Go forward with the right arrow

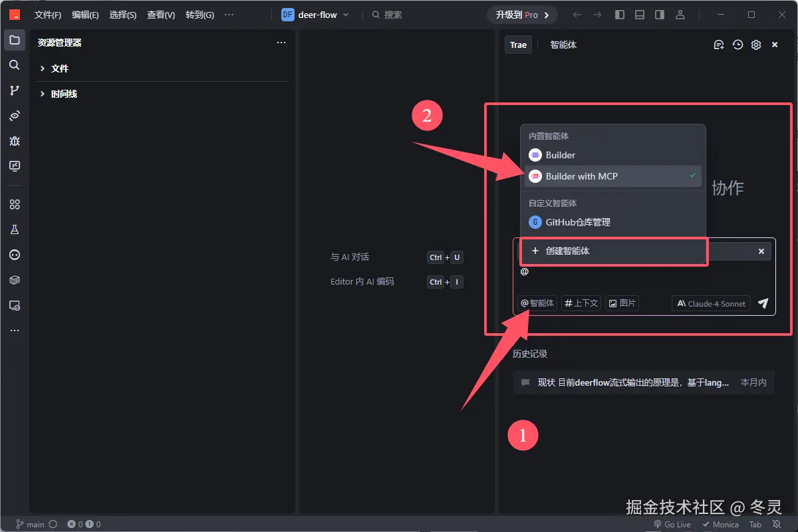(597, 15)
